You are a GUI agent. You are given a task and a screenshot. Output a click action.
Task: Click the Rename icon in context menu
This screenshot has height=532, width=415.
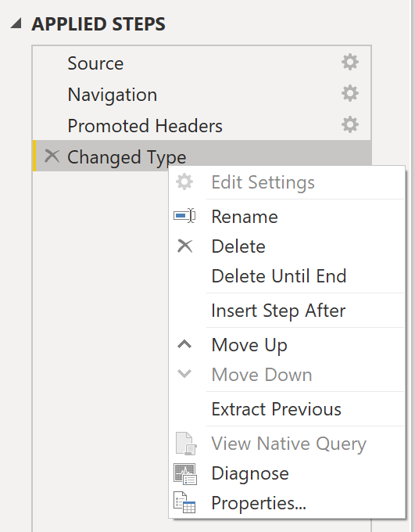(184, 216)
